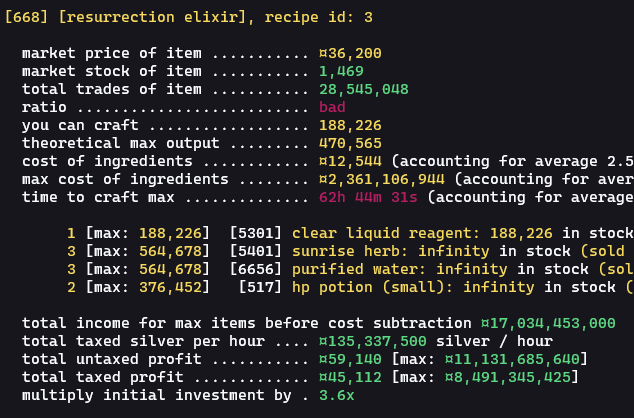Select investment multiplier 3.6x
Image resolution: width=634 pixels, height=418 pixels.
(337, 395)
